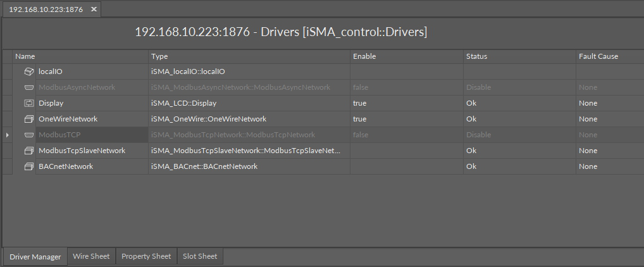Click the Fault Cause column header
The image size is (644, 267).
pos(598,56)
